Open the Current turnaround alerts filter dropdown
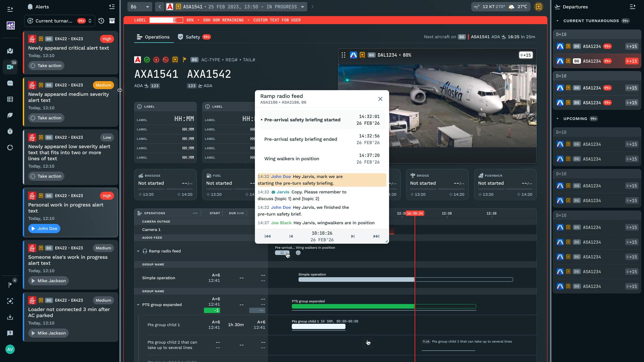 point(60,21)
